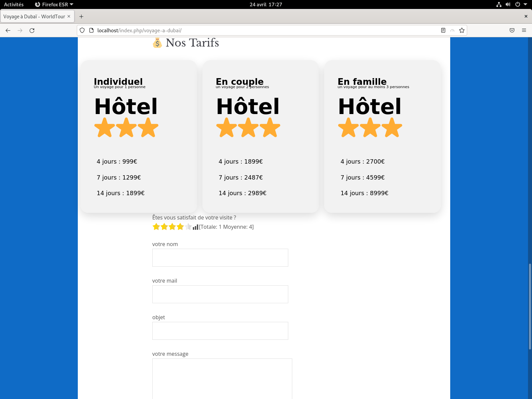
Task: Open the tracking protection shield icon
Action: point(82,31)
